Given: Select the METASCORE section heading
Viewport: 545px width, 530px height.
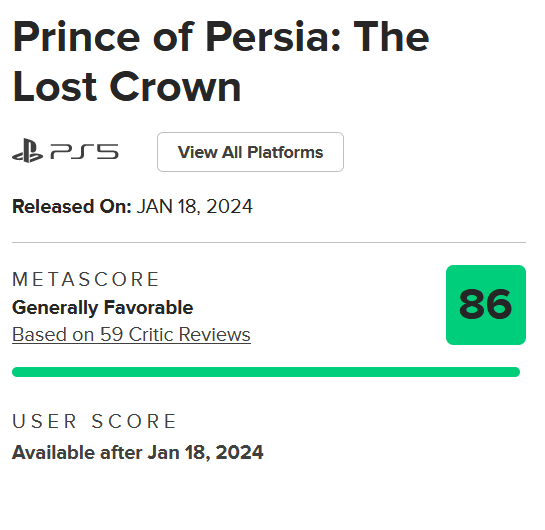Looking at the screenshot, I should click(x=86, y=279).
